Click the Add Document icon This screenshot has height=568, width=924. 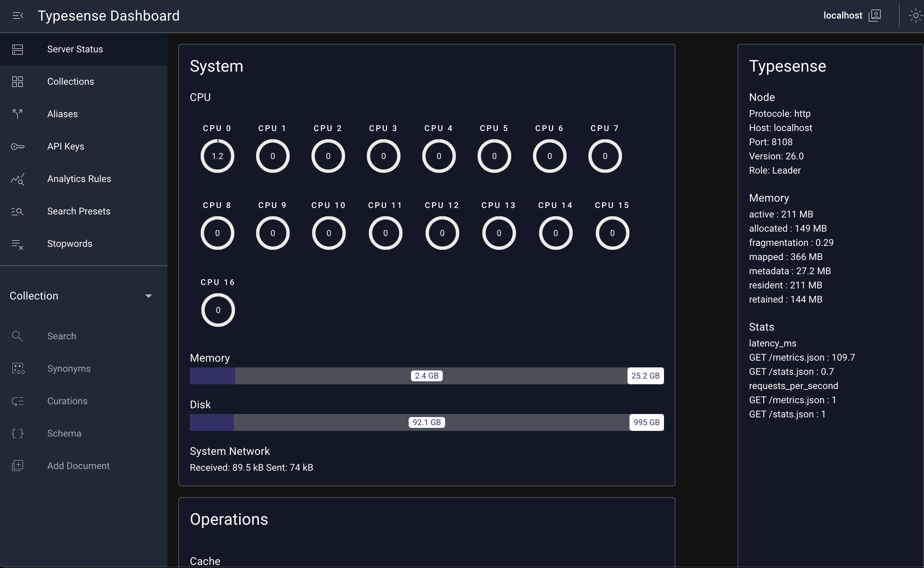(17, 466)
